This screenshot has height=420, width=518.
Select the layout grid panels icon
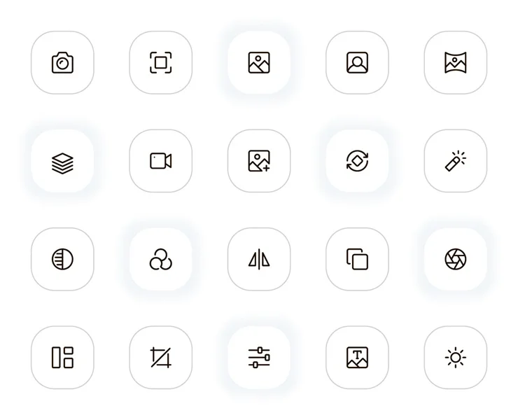[x=62, y=357]
